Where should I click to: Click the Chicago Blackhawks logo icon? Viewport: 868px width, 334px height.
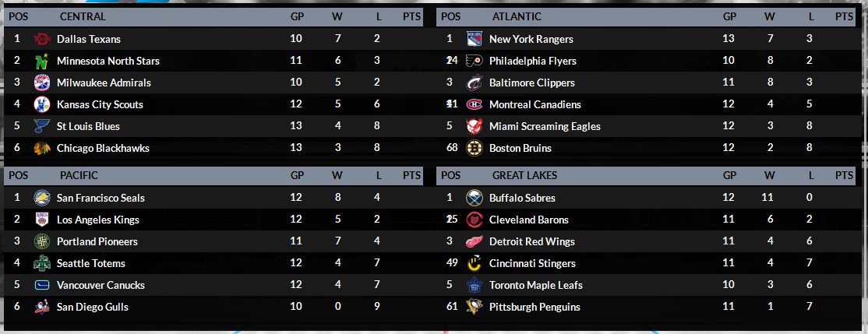tap(42, 148)
